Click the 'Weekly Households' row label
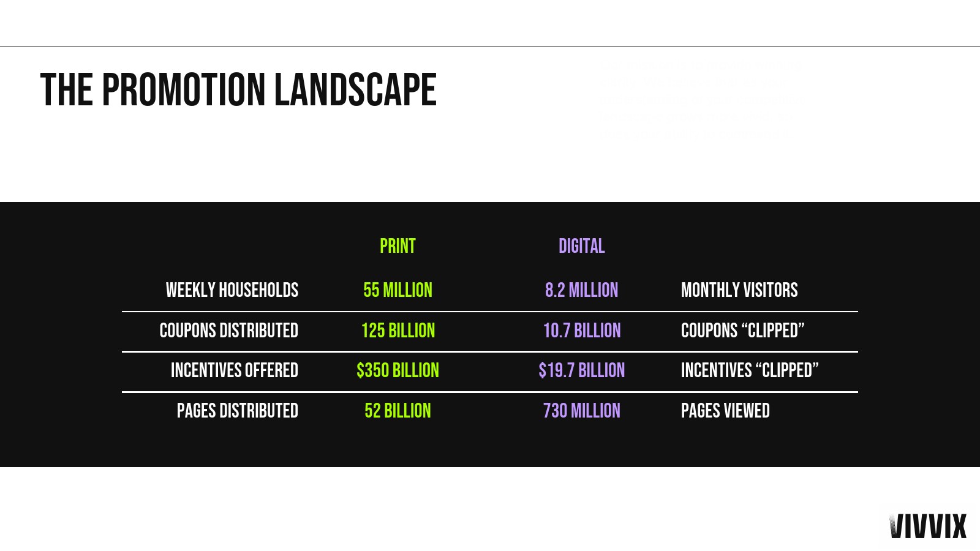The image size is (980, 551). tap(232, 290)
